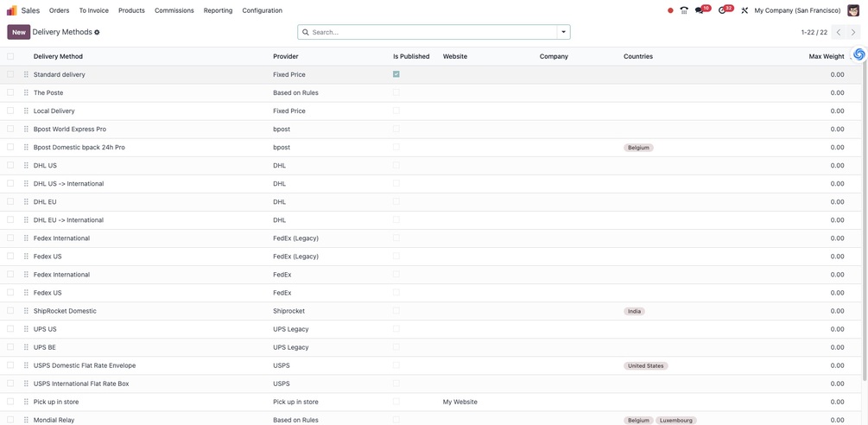Open the user avatar menu
The width and height of the screenshot is (868, 425).
[x=853, y=10]
